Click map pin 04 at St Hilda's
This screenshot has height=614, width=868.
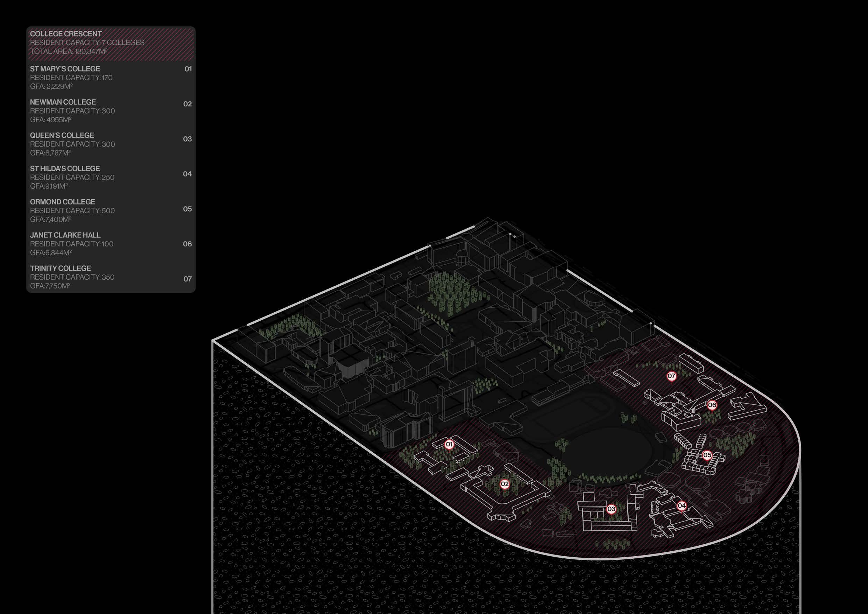682,505
